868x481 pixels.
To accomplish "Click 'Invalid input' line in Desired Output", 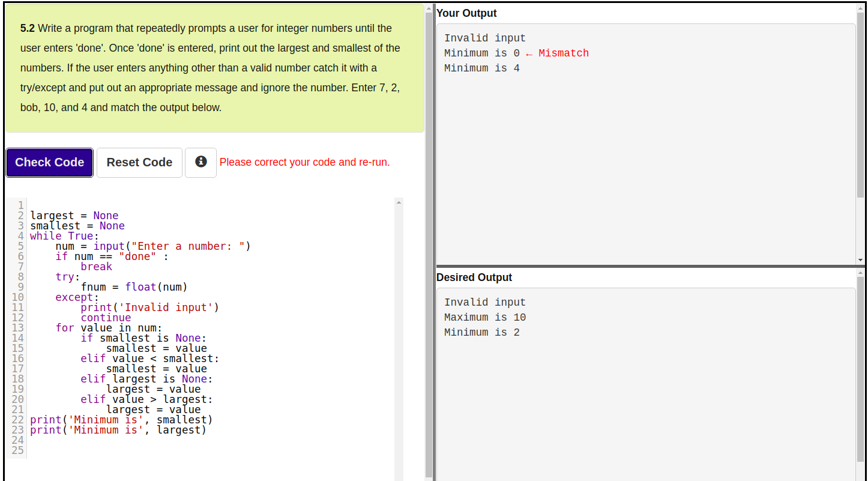I will (x=485, y=302).
